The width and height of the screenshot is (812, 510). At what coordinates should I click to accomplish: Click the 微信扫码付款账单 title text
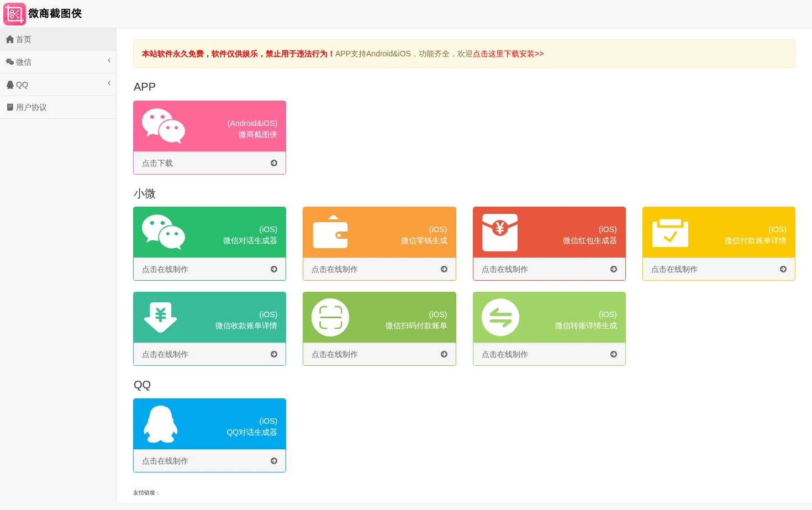(416, 325)
